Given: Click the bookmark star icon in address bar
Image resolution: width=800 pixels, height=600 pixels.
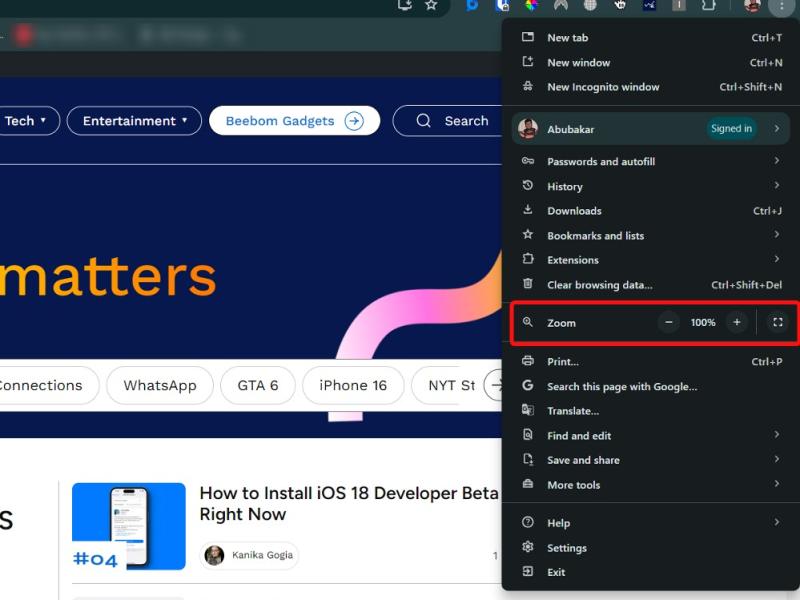Looking at the screenshot, I should 431,5.
